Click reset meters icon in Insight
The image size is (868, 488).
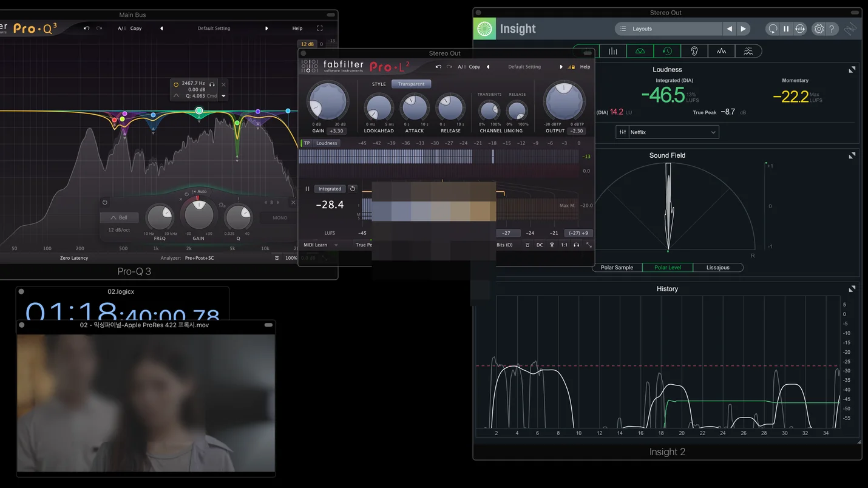coord(772,29)
